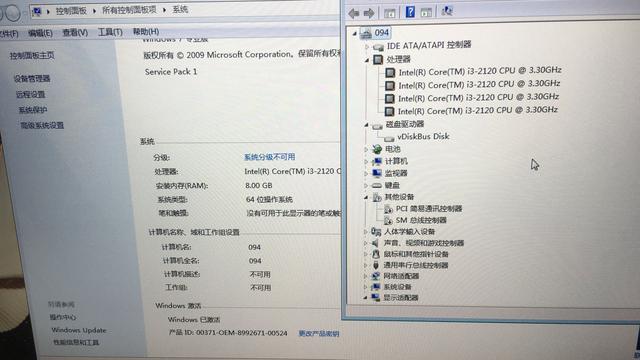Click the 64 位操作系统 system type value
This screenshot has width=640, height=360.
(x=269, y=200)
